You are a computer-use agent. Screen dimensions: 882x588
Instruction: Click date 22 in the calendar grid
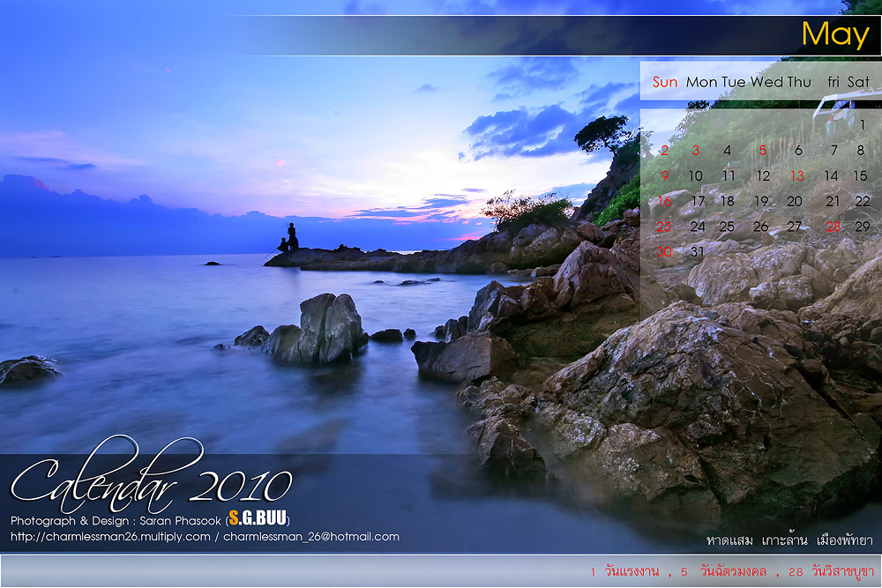tap(863, 201)
